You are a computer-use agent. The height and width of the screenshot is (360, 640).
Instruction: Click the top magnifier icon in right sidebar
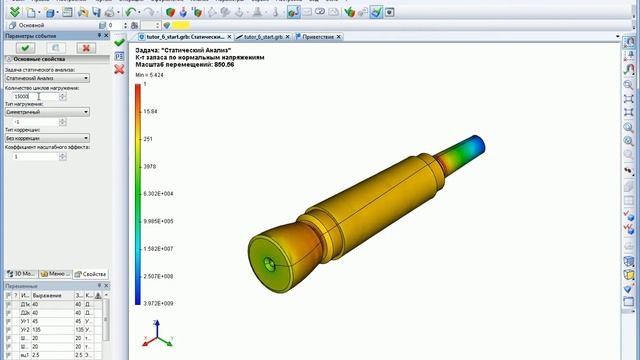[629, 85]
